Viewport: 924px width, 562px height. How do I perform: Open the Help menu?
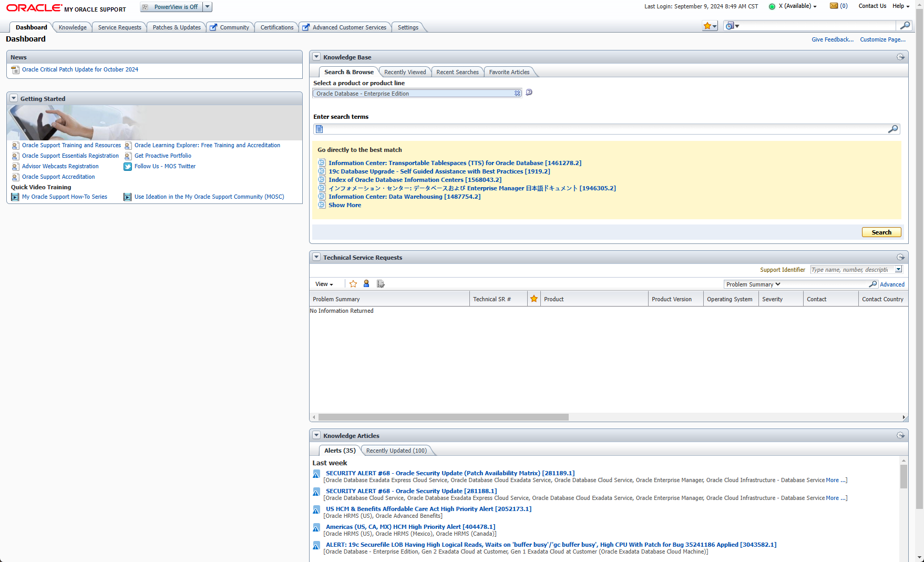(901, 6)
